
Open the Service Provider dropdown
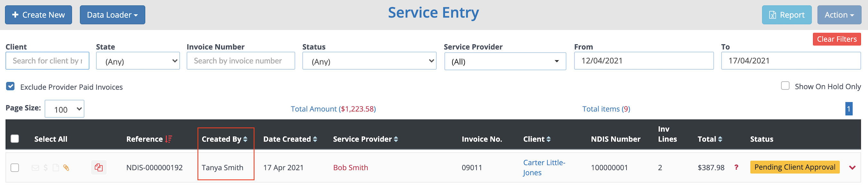[505, 61]
